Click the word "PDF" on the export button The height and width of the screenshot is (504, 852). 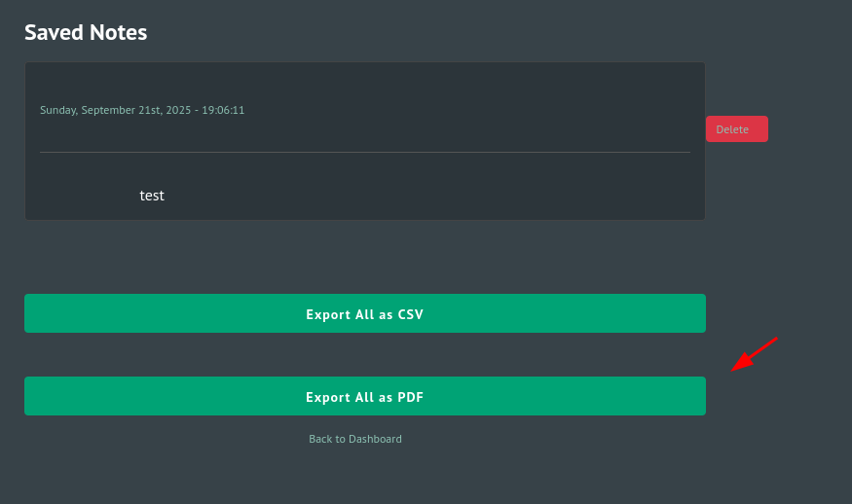[411, 397]
